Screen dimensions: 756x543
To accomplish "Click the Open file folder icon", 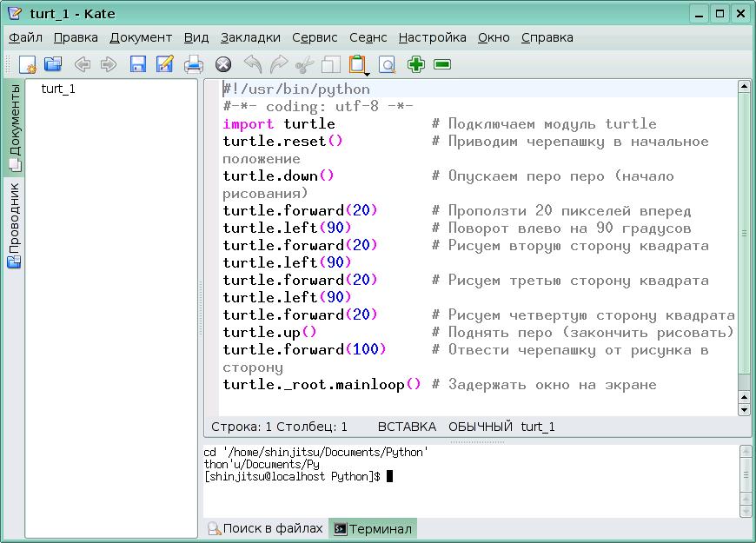I will (53, 64).
